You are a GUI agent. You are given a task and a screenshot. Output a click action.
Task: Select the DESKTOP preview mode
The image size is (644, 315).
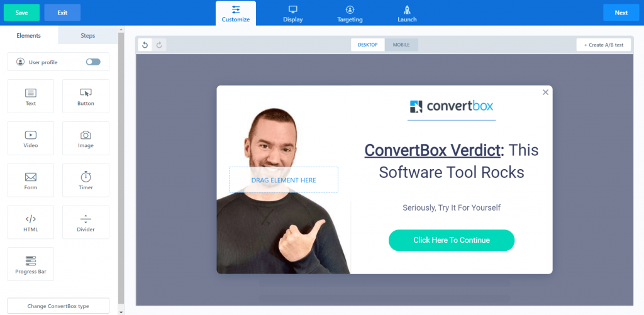click(367, 45)
